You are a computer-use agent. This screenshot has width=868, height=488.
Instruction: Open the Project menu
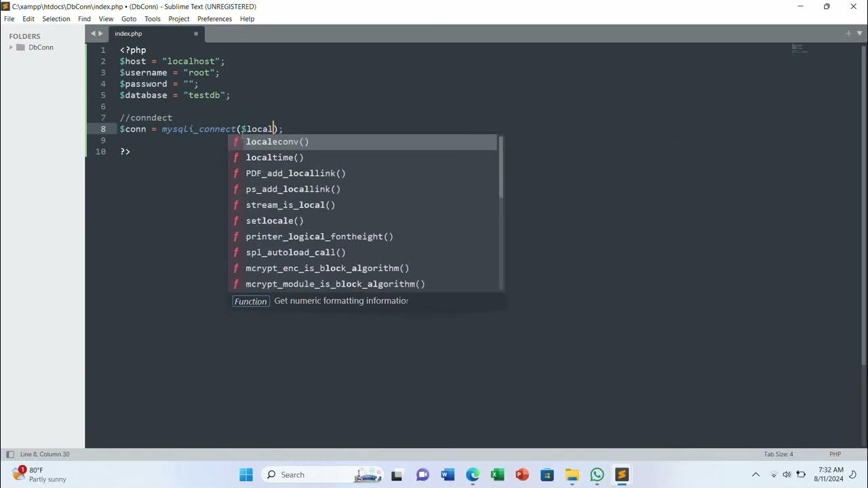click(179, 19)
